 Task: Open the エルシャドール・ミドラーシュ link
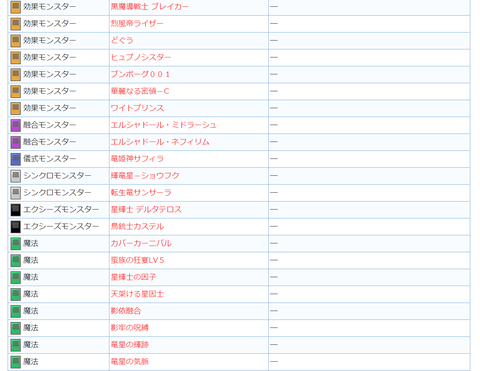[x=164, y=125]
